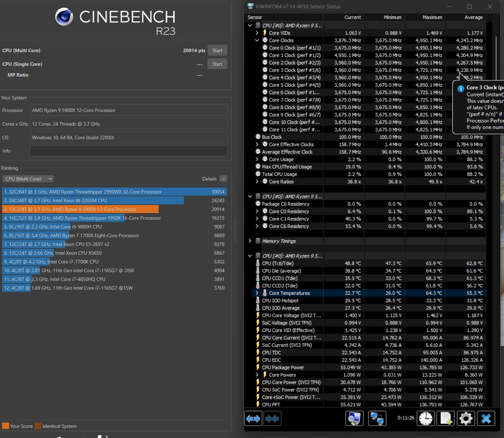Start the CPU (Single Core) benchmark
The image size is (504, 438).
217,64
